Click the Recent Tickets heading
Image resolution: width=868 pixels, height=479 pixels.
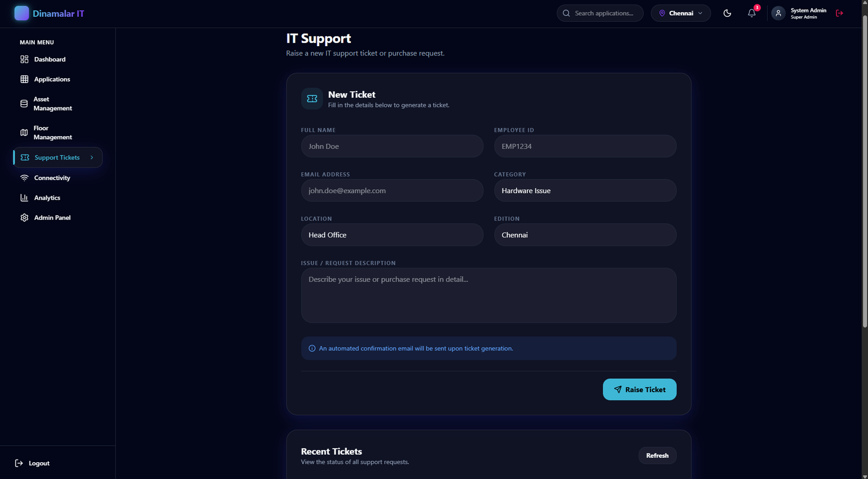tap(331, 451)
